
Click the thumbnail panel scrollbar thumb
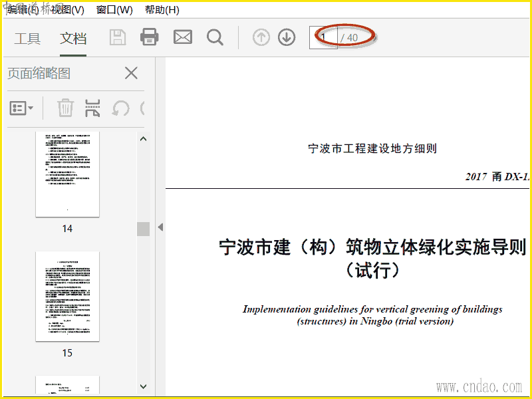(x=143, y=229)
